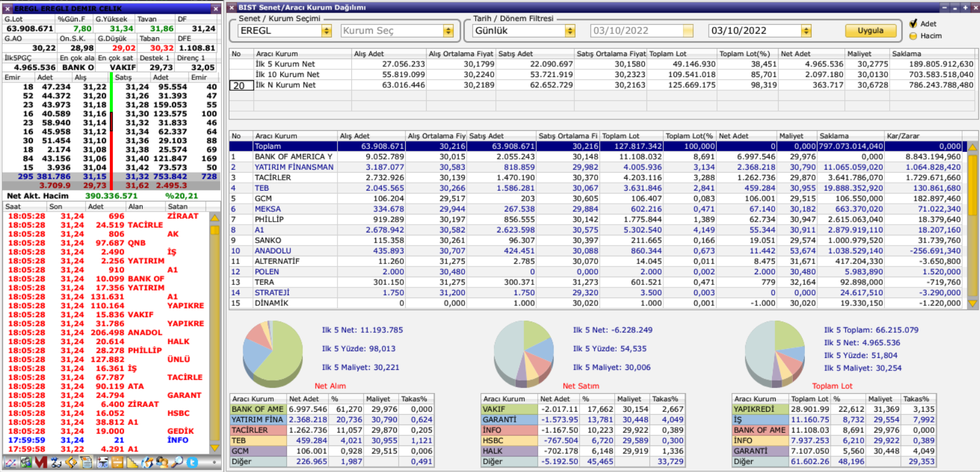Screen dimensions: 980x472
Task: Click İlk 5 Kurum Net summary row
Action: (x=602, y=64)
